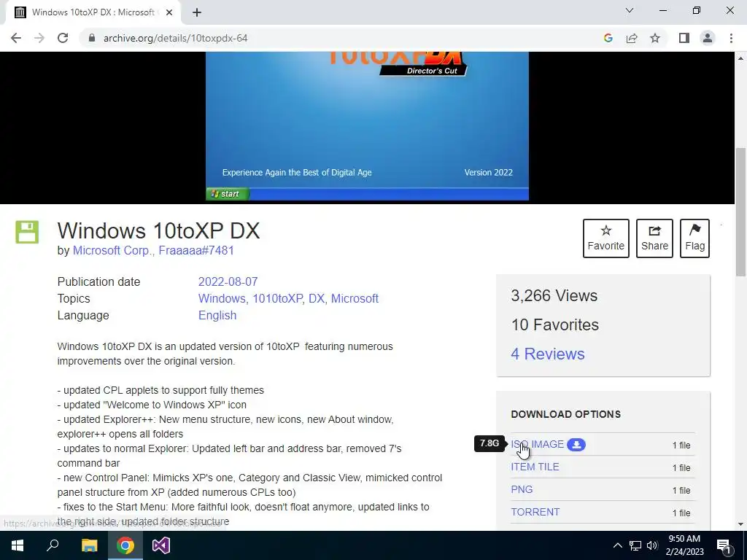Open the 4 Reviews link
747x560 pixels.
point(548,354)
